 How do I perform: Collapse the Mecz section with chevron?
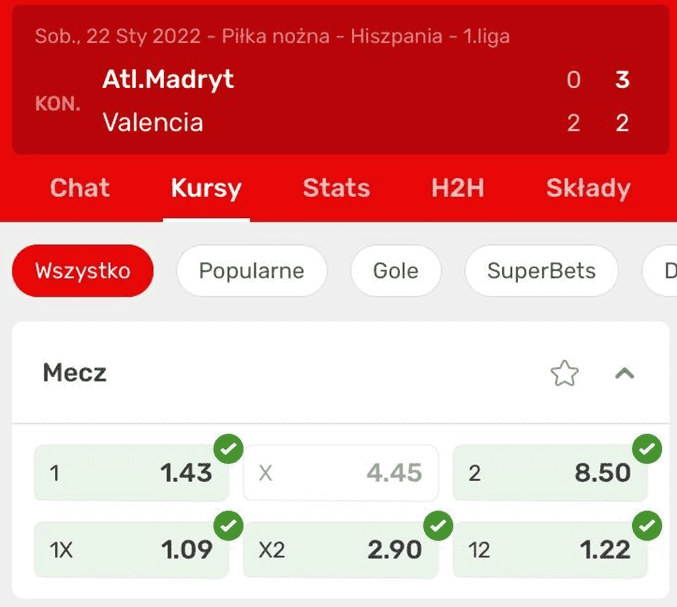[624, 373]
